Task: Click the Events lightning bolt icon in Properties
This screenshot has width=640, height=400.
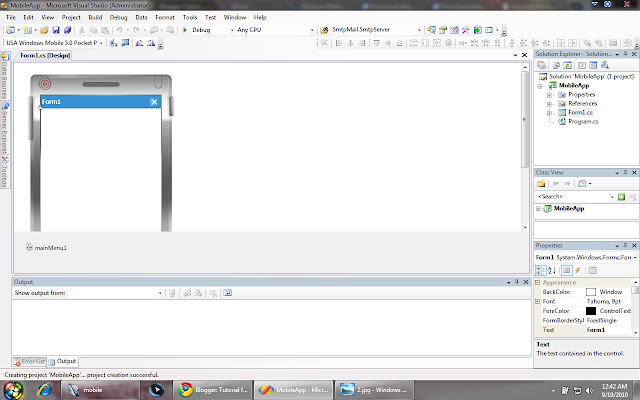Action: tap(578, 270)
